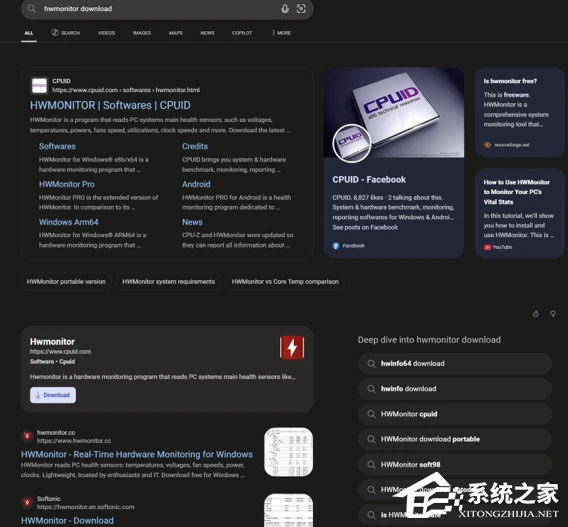Open the Is hwmonitor free? card
Viewport: 568px width, 527px height.
pos(519,112)
